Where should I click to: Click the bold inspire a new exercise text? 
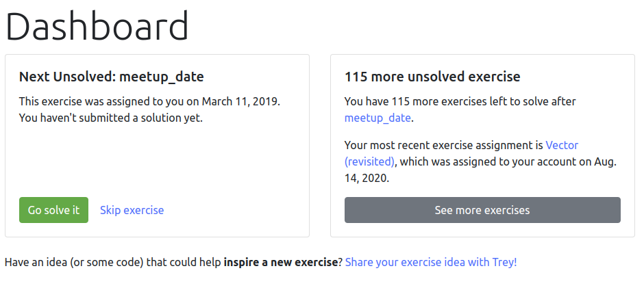(x=280, y=262)
